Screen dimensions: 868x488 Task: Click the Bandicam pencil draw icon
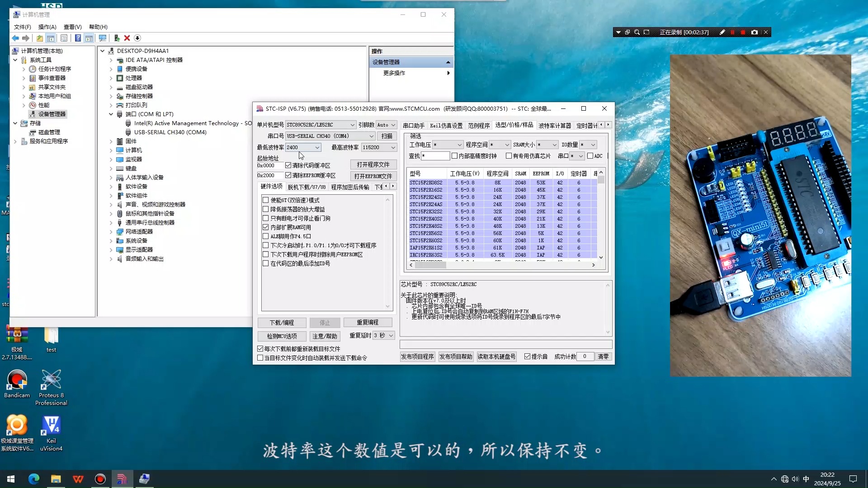722,32
